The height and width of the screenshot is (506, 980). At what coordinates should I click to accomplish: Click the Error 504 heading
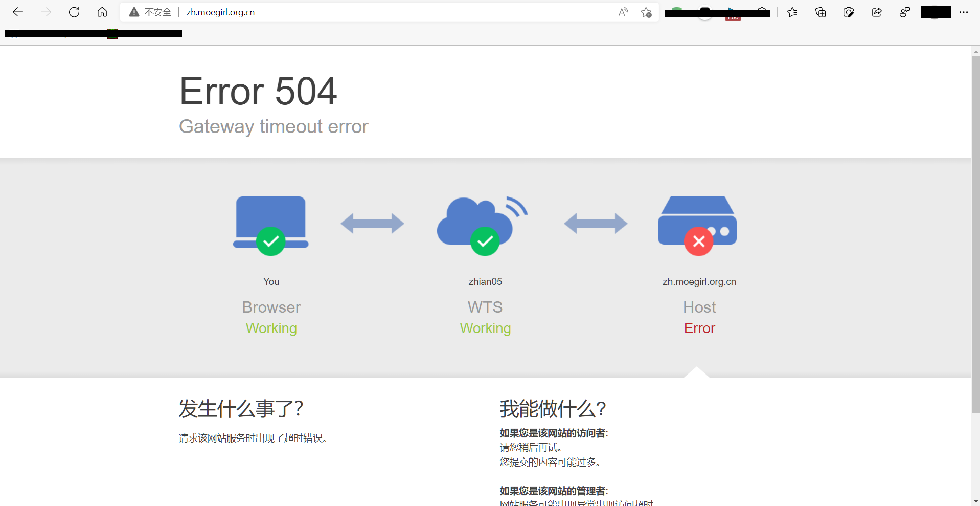pos(258,92)
